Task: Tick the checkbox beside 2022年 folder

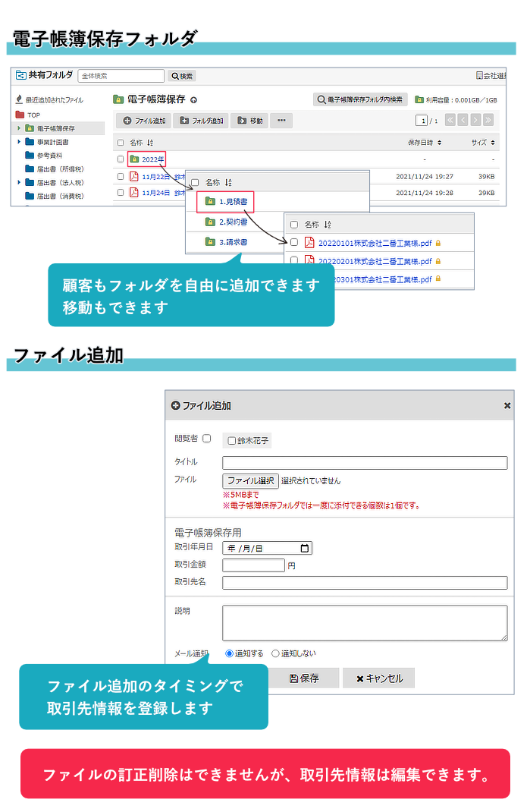Action: coord(120,159)
